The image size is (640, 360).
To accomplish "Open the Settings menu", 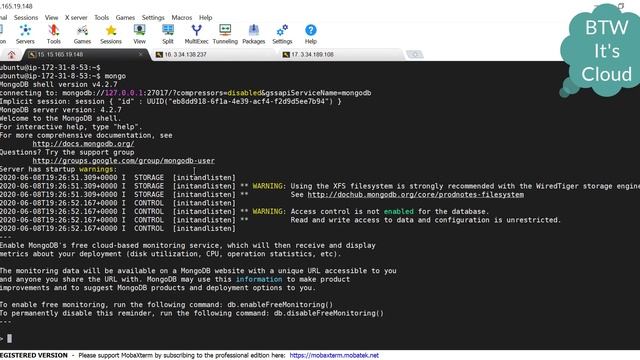I will (153, 18).
